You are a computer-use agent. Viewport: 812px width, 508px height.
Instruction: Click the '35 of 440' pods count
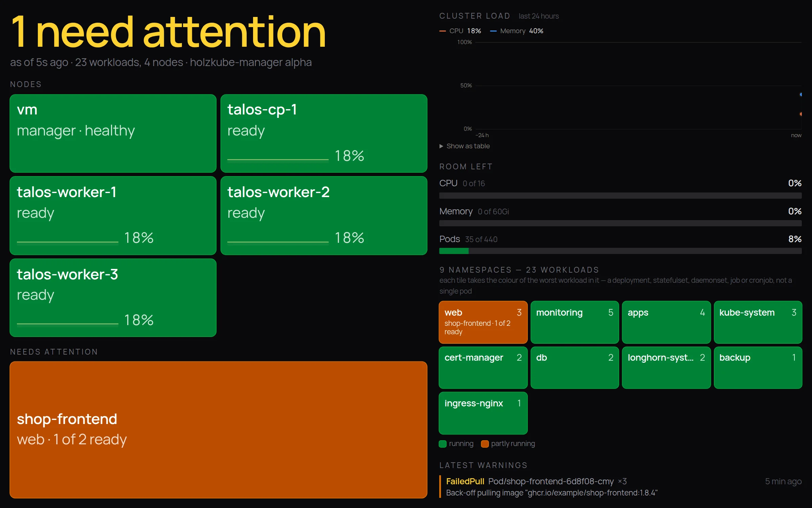pos(481,239)
